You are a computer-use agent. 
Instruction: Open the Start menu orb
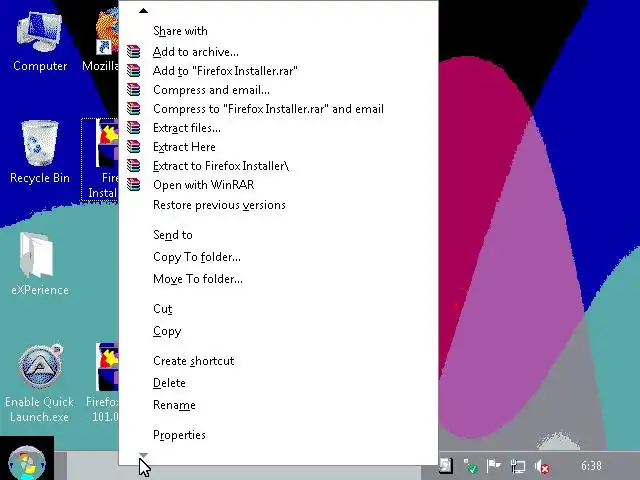[x=27, y=463]
